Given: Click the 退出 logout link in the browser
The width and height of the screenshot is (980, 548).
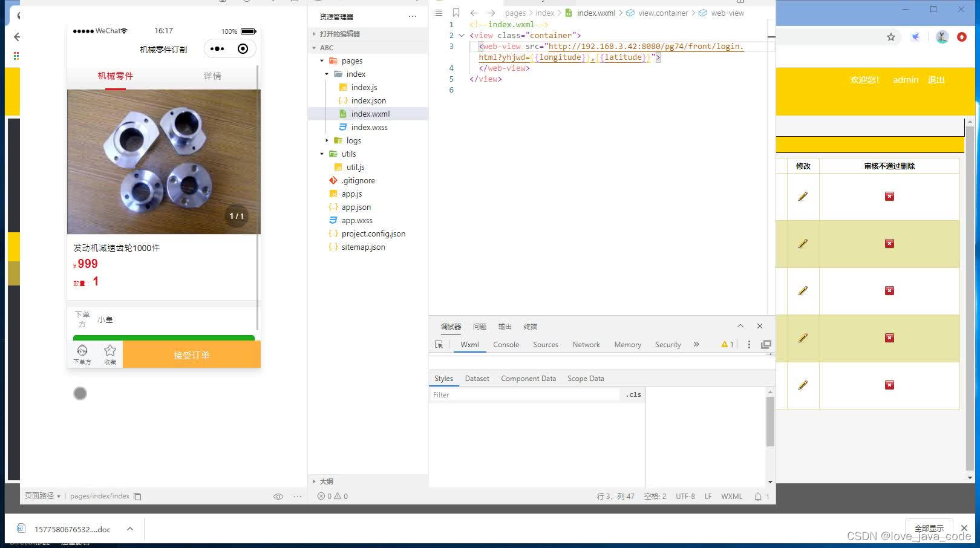Looking at the screenshot, I should click(936, 80).
